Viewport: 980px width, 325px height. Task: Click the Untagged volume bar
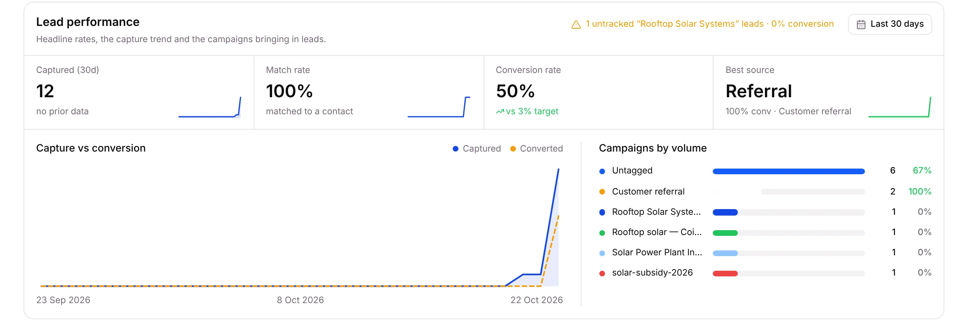(x=788, y=171)
